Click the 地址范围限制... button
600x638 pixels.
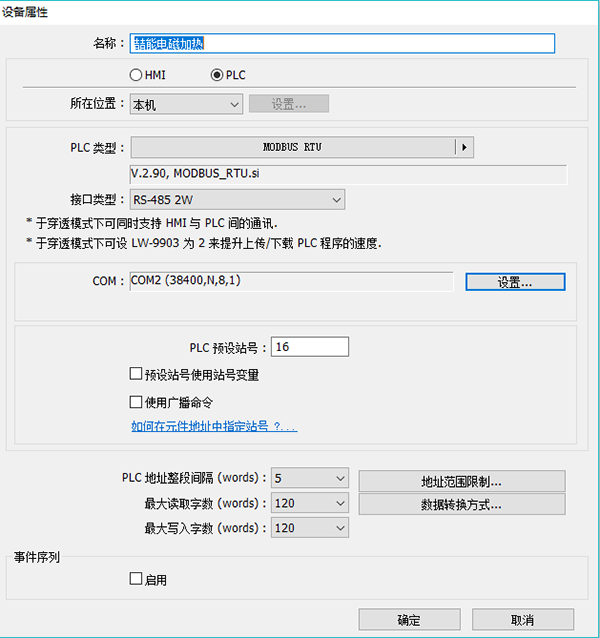pos(461,481)
